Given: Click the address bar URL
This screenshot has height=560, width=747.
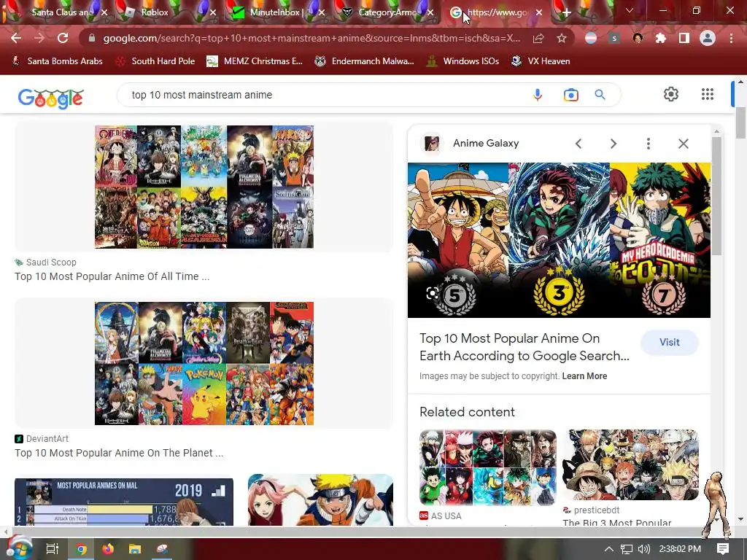Looking at the screenshot, I should coord(311,38).
